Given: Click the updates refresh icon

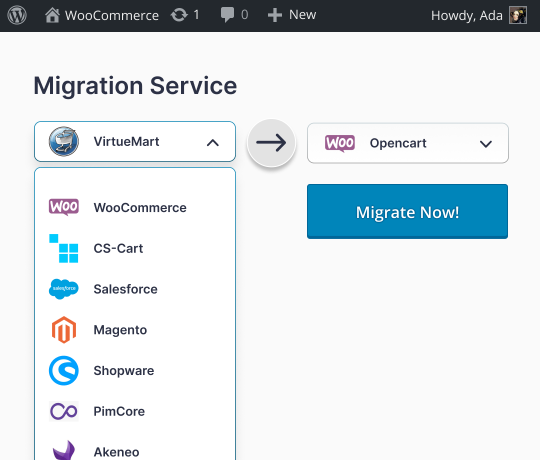Looking at the screenshot, I should (x=179, y=15).
